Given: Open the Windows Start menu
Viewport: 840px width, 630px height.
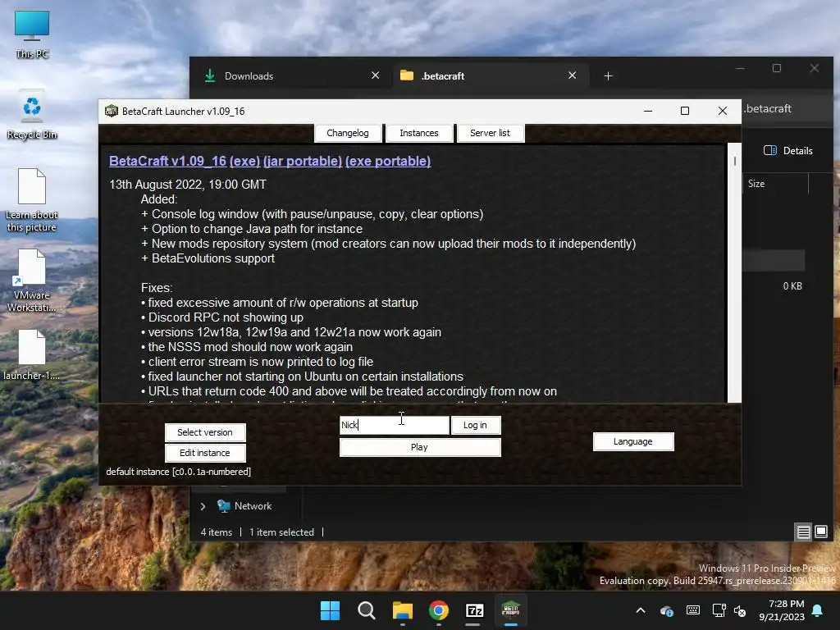Looking at the screenshot, I should point(330,610).
